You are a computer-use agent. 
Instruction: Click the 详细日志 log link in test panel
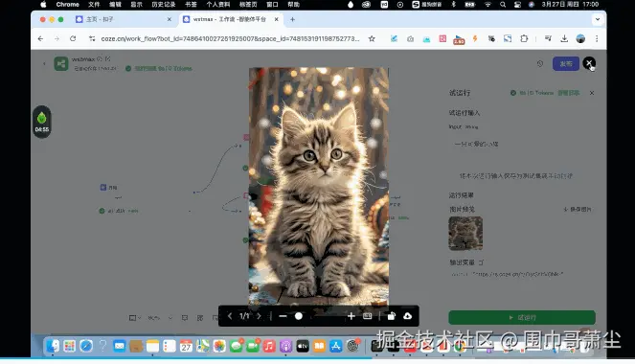point(569,93)
